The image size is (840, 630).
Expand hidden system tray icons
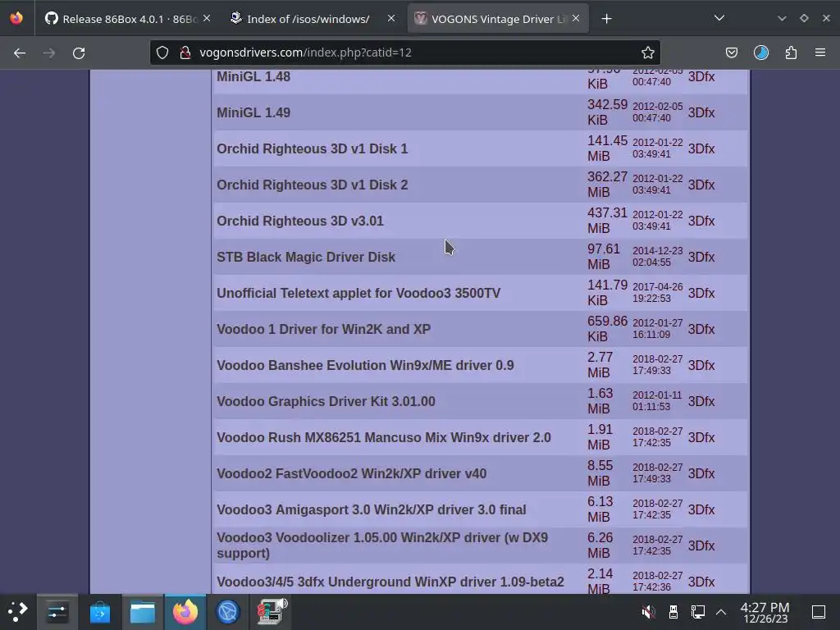(x=721, y=612)
